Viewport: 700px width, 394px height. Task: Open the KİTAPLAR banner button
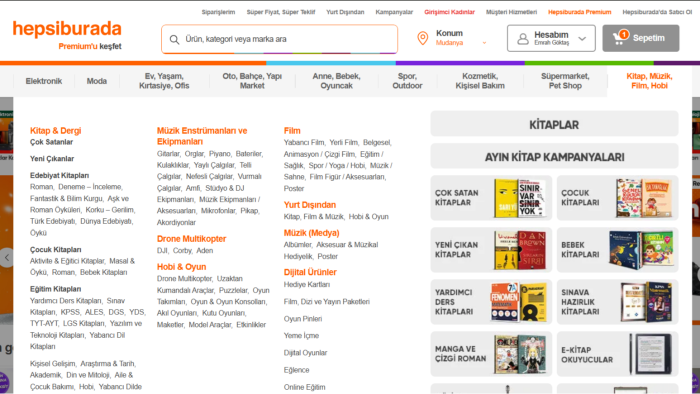[554, 124]
